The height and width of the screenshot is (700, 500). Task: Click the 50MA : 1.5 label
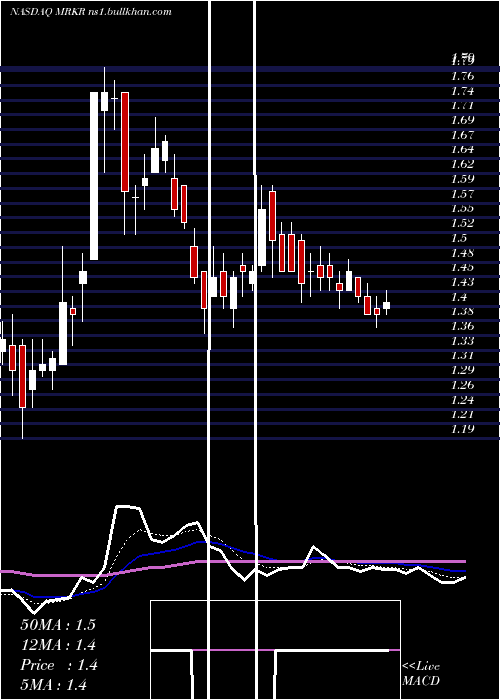(58, 625)
